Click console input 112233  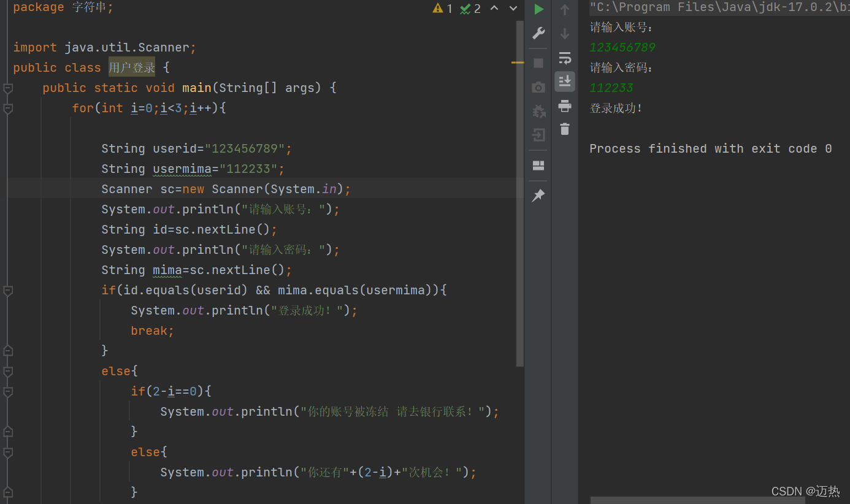tap(611, 88)
